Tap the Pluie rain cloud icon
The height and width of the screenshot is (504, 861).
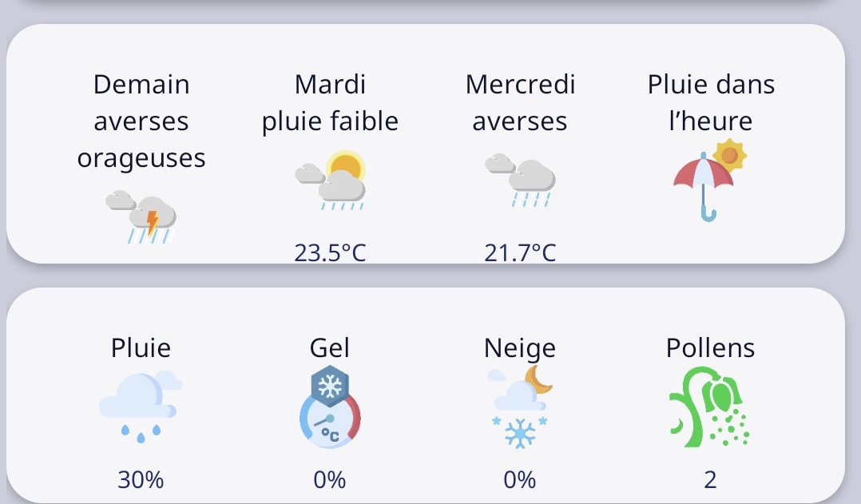click(141, 407)
